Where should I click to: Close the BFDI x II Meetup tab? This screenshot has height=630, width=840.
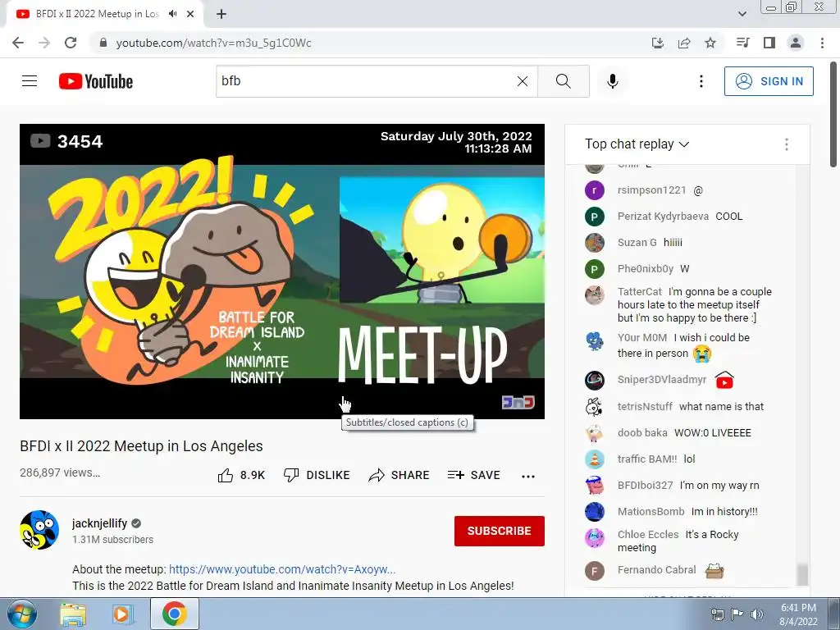click(x=190, y=14)
